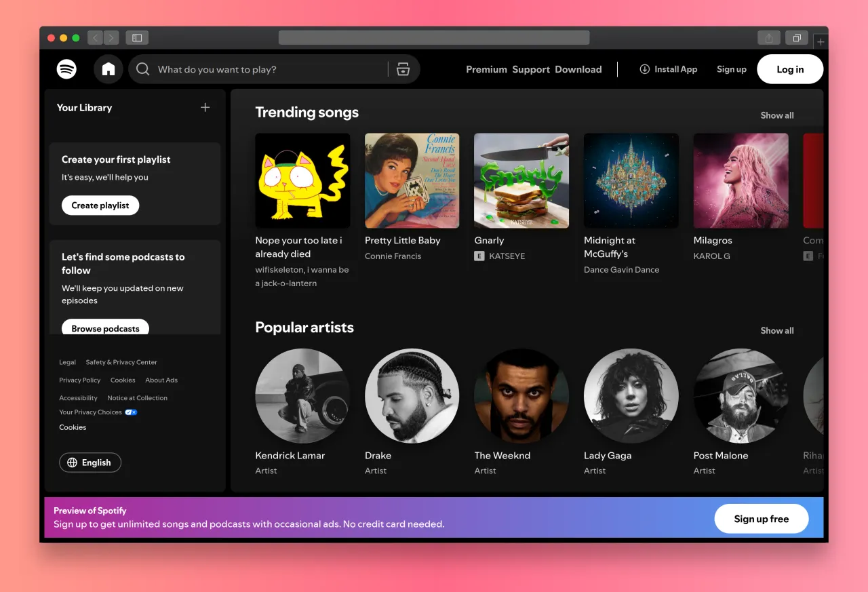
Task: Open the Support link
Action: click(531, 69)
